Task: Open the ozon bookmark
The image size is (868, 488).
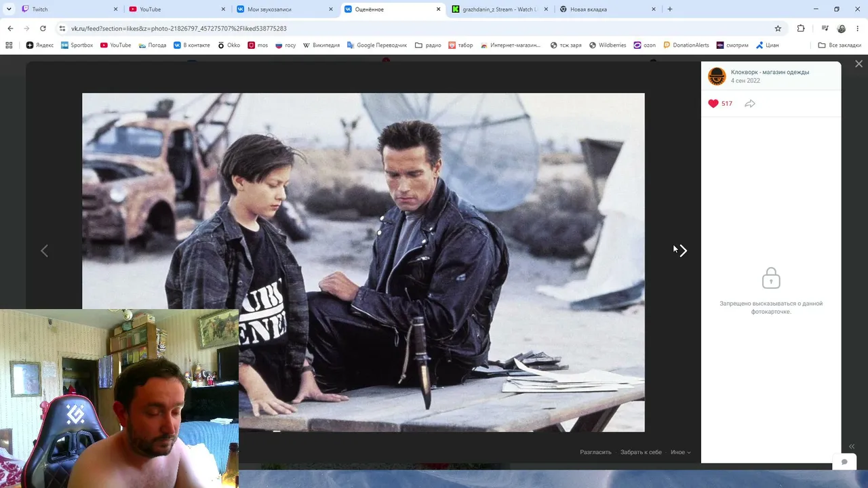Action: coord(645,45)
